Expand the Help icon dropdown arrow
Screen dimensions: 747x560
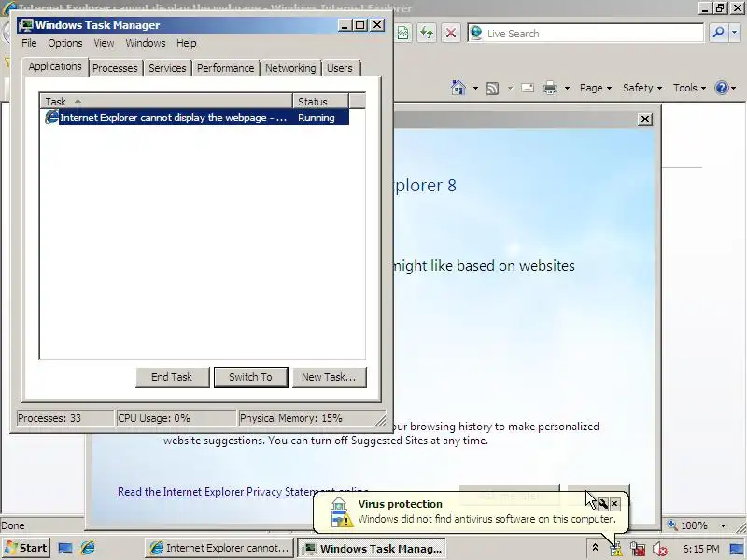tap(733, 88)
